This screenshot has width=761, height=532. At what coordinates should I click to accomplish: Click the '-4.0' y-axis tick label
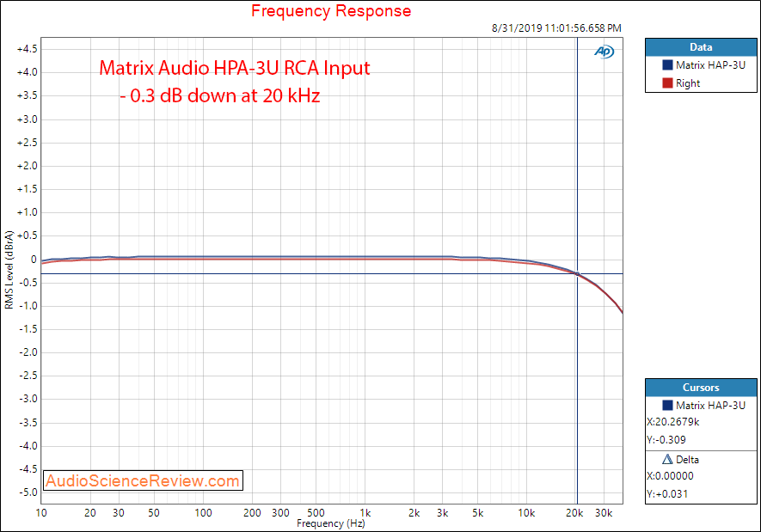28,446
